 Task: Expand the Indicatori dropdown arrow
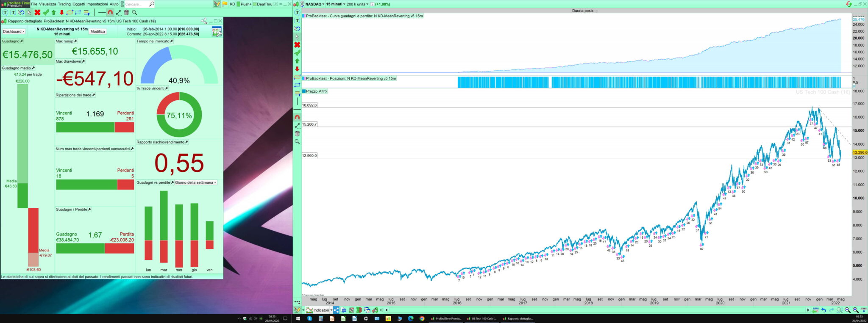[331, 310]
